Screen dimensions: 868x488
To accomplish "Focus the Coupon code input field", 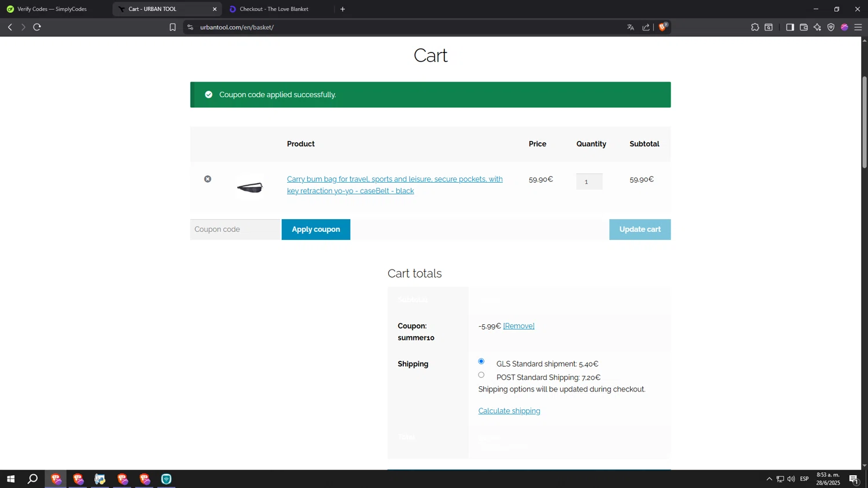I will click(235, 230).
